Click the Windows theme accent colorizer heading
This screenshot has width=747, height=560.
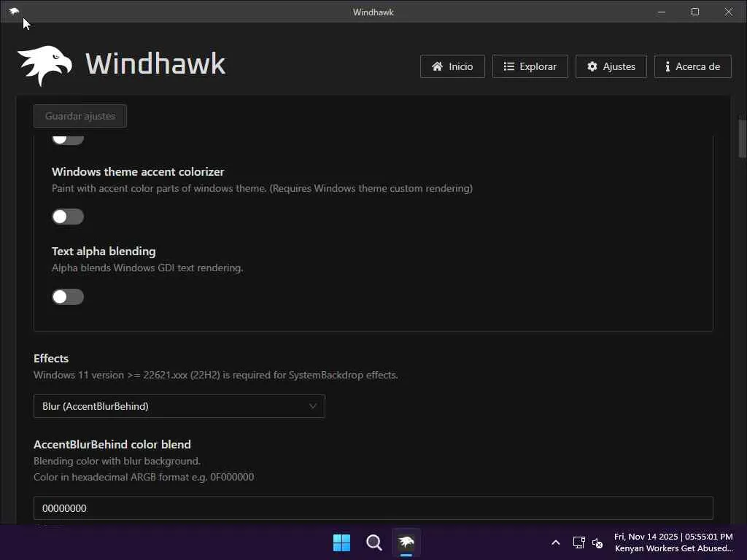[138, 171]
